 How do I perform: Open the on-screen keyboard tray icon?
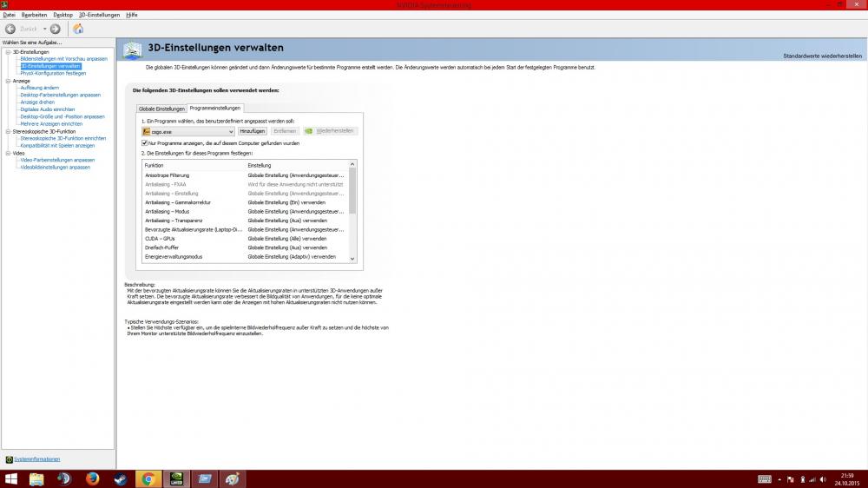(x=765, y=478)
